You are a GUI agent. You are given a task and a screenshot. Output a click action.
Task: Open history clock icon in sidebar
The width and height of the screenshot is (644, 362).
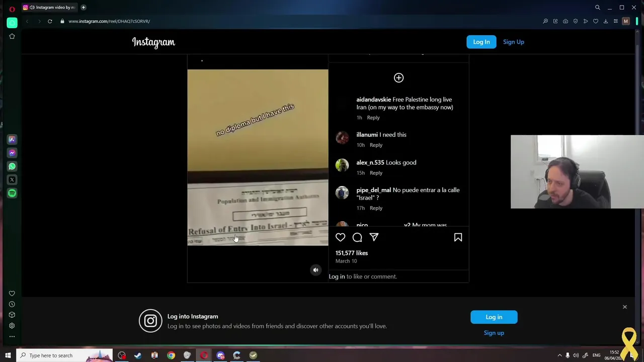pyautogui.click(x=12, y=304)
